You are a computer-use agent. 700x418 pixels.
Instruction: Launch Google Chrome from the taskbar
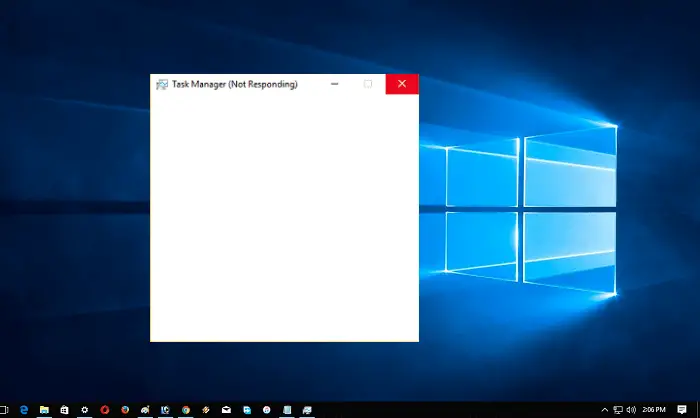186,410
